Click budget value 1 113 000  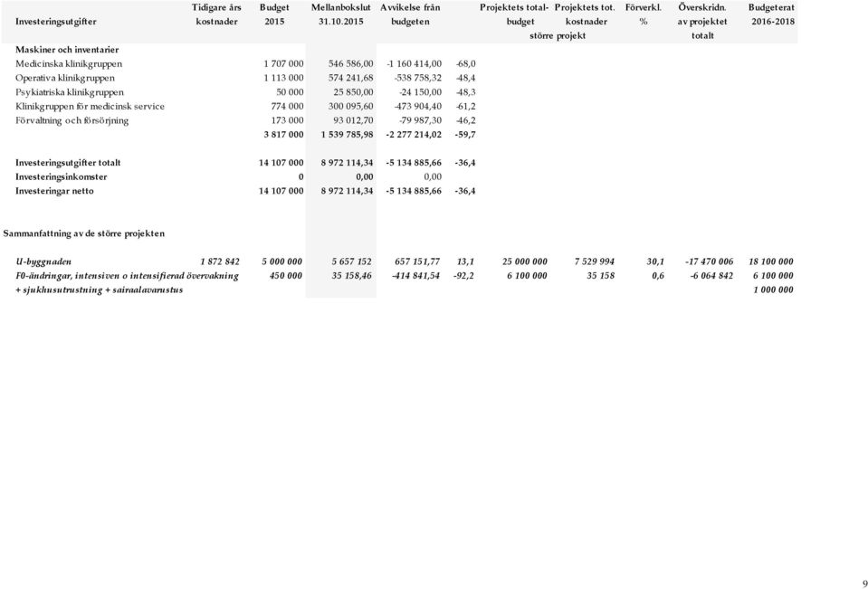pyautogui.click(x=283, y=78)
